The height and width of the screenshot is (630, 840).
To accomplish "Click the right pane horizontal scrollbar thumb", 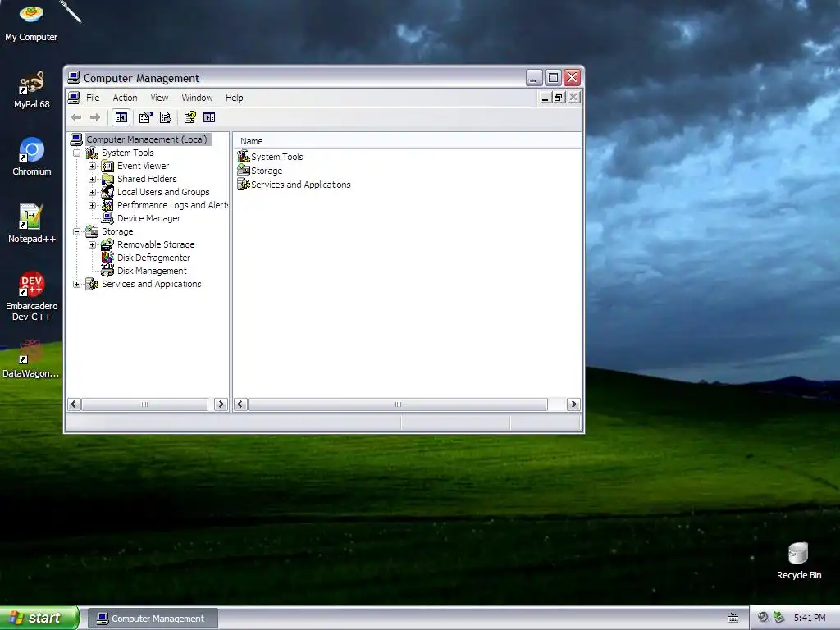I will tap(398, 404).
